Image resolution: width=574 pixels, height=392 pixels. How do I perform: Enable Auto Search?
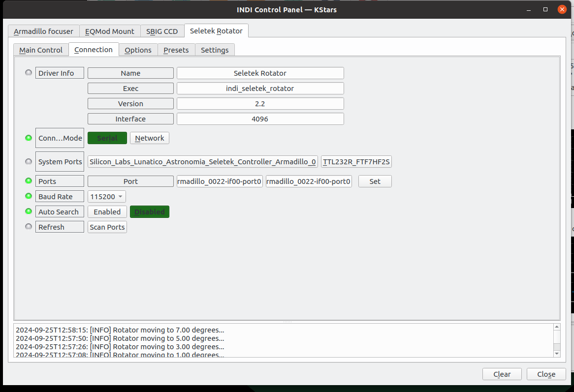pyautogui.click(x=107, y=211)
